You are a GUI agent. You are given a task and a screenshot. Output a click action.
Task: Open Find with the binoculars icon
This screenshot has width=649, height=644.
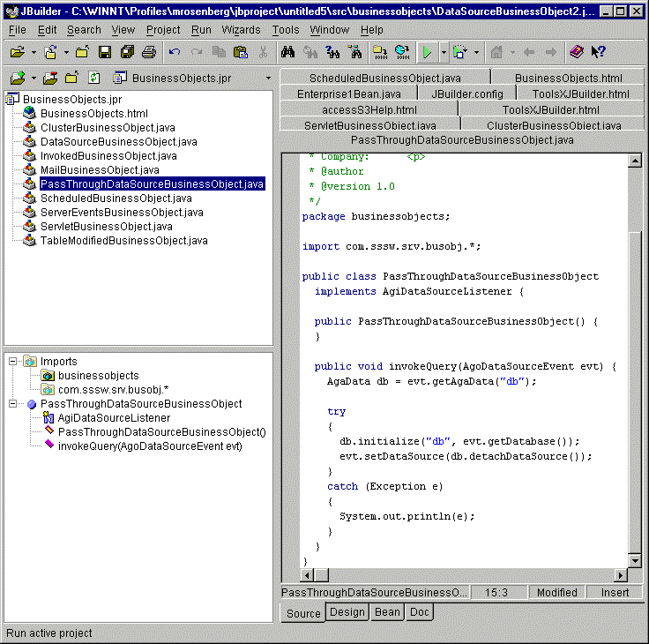[x=287, y=52]
